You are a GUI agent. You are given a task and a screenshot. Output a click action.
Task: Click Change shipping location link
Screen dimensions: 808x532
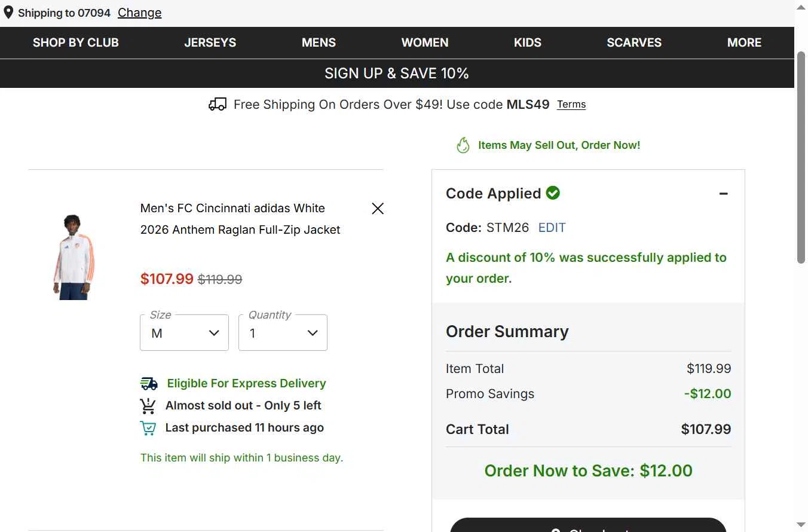[139, 13]
